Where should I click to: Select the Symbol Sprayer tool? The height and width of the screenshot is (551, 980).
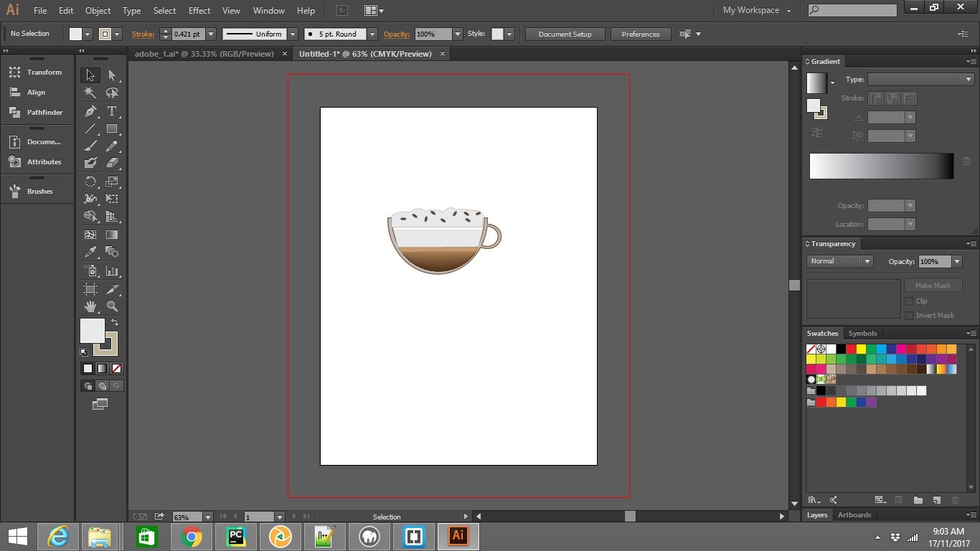coord(90,270)
